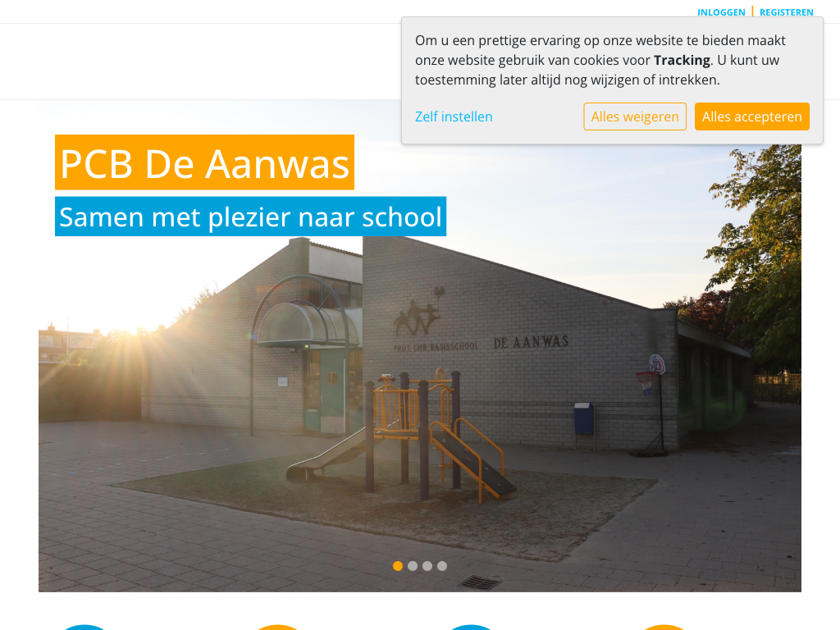Click the second blue circle icon at bottom
The image size is (840, 630).
pos(470,628)
